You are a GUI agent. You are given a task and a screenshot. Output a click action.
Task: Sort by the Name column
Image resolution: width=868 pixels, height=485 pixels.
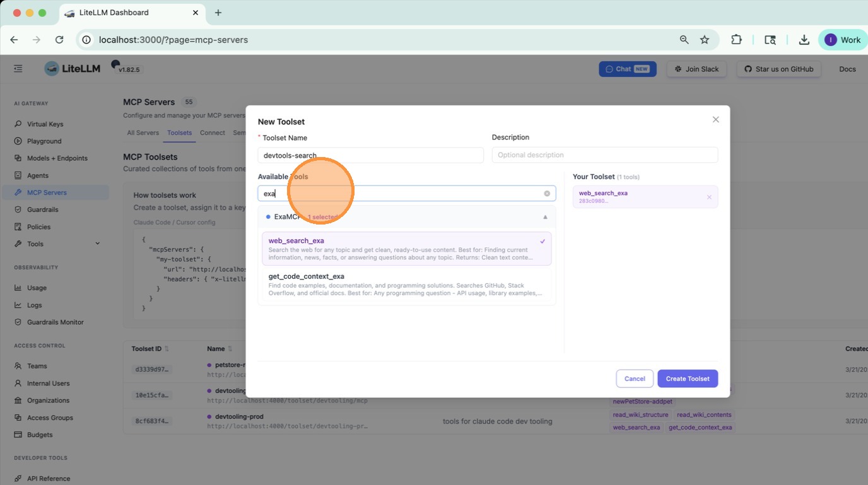pyautogui.click(x=220, y=349)
